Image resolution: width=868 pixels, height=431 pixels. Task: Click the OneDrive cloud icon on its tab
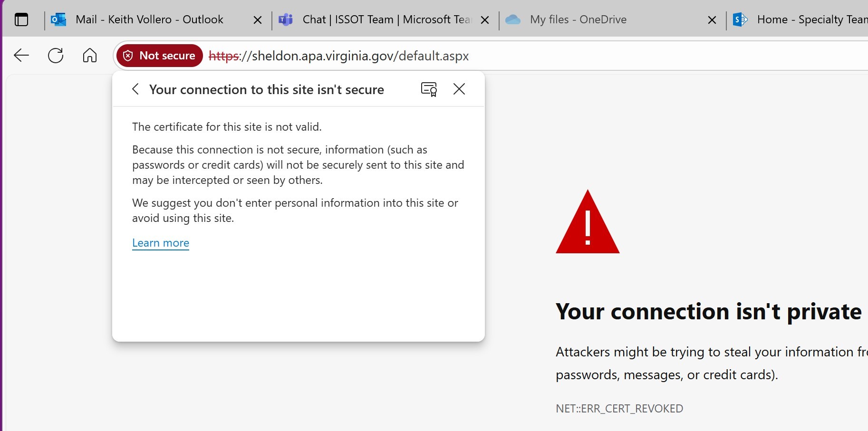[x=513, y=19]
